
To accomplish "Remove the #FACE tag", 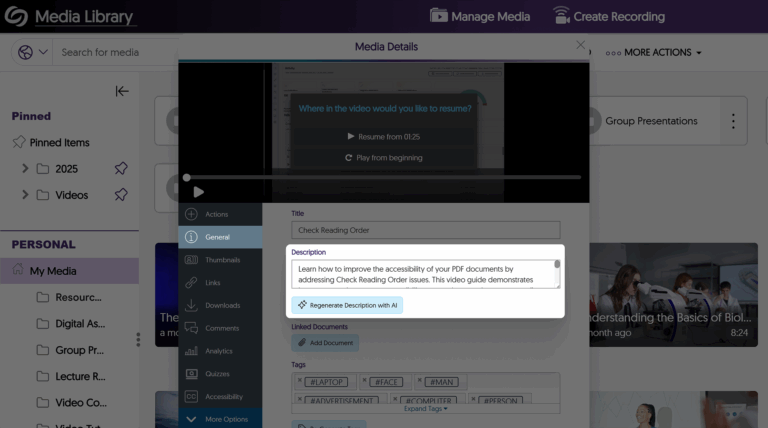I will [364, 380].
